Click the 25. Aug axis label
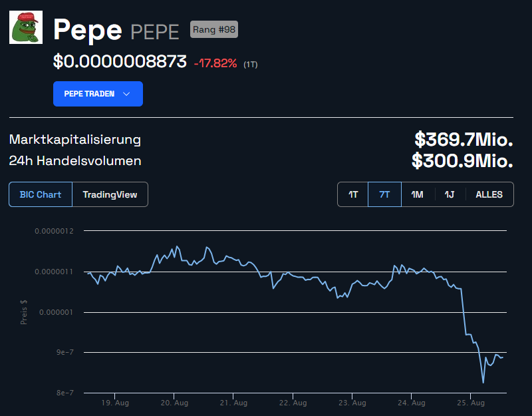 pos(471,403)
